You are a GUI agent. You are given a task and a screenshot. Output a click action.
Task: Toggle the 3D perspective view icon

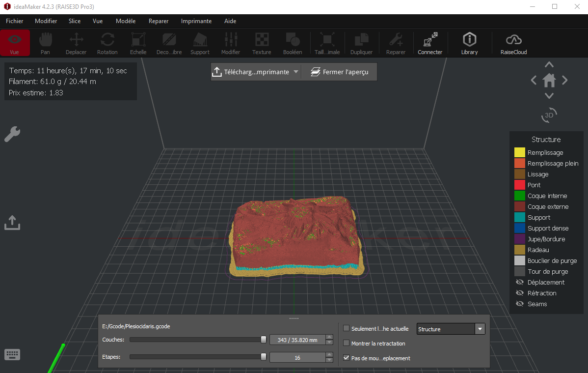(x=549, y=115)
